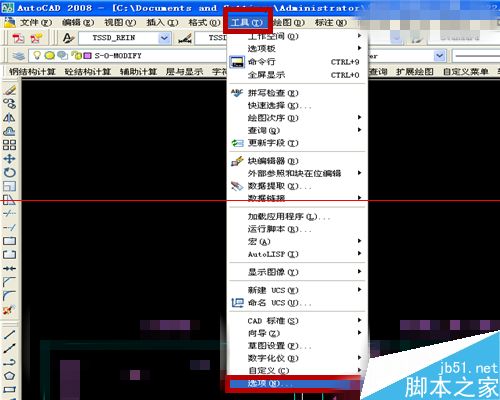Select the Move tool
Viewport: 500px width, 400px height.
pyautogui.click(x=9, y=158)
